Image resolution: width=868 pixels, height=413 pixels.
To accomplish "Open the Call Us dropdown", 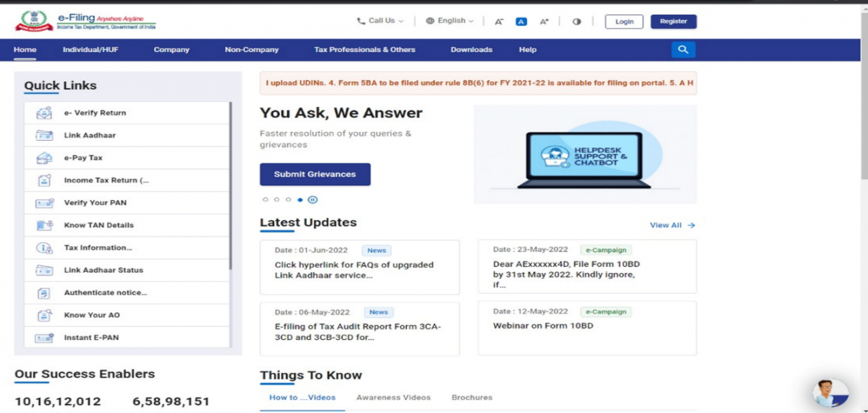I will coord(379,21).
